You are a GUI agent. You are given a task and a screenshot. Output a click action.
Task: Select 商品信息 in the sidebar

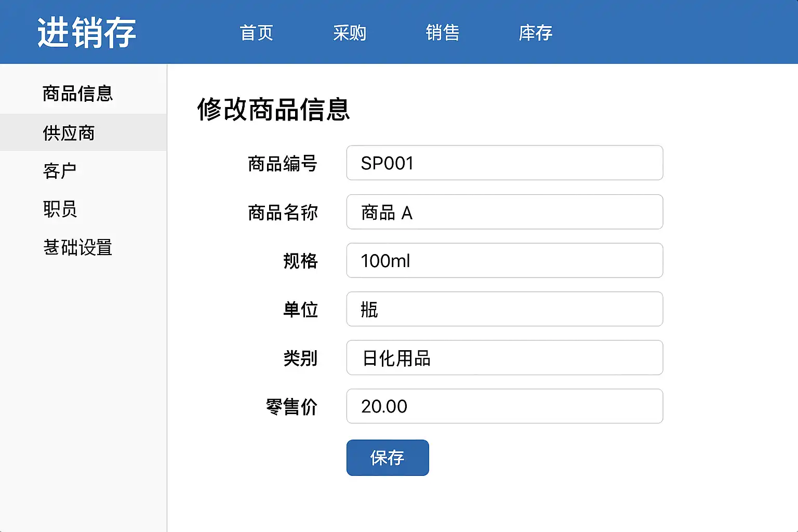pos(78,94)
